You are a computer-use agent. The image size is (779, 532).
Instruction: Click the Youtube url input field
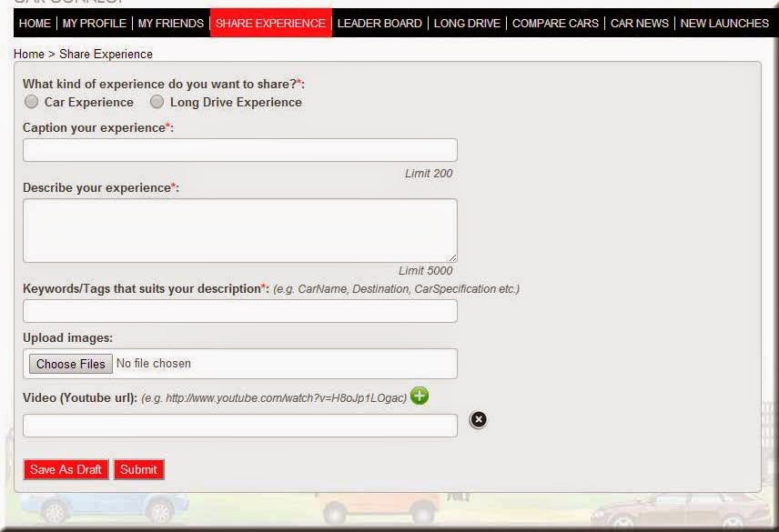(240, 426)
